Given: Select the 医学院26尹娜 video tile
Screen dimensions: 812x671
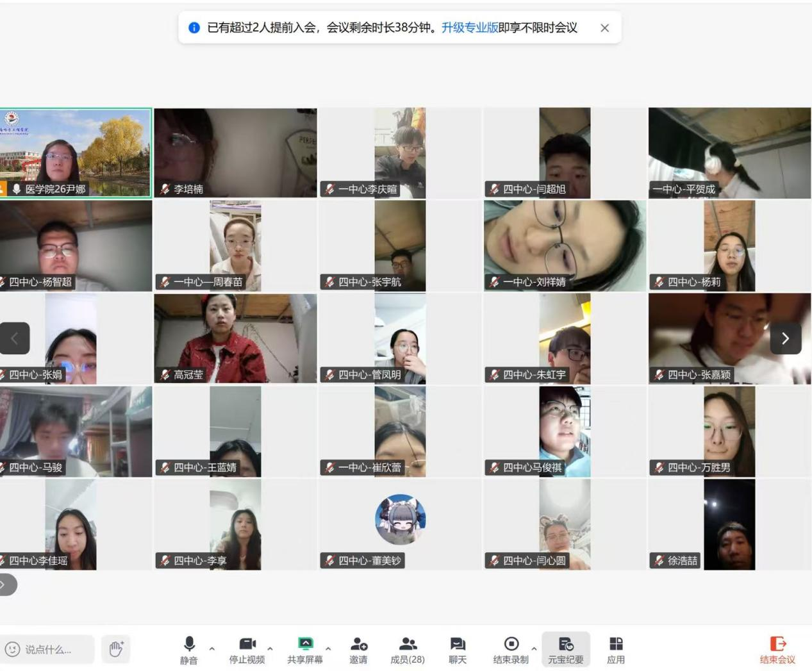Looking at the screenshot, I should [x=76, y=153].
